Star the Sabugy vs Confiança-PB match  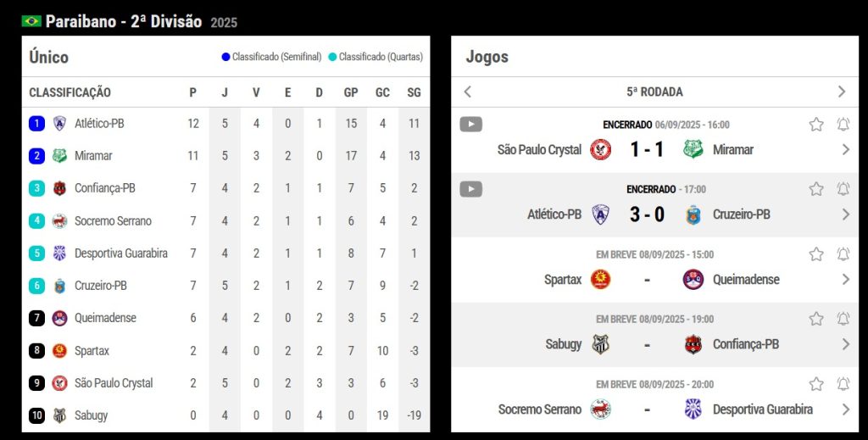click(x=816, y=319)
